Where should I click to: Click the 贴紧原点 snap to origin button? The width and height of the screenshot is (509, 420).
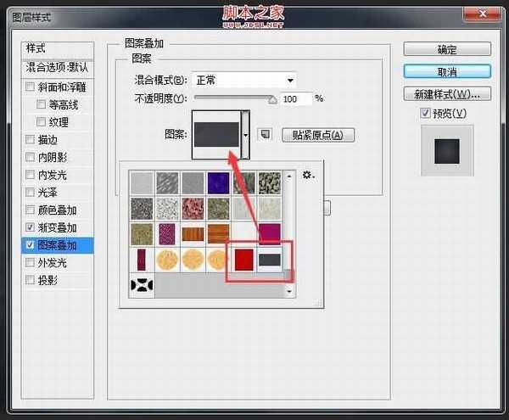[316, 135]
